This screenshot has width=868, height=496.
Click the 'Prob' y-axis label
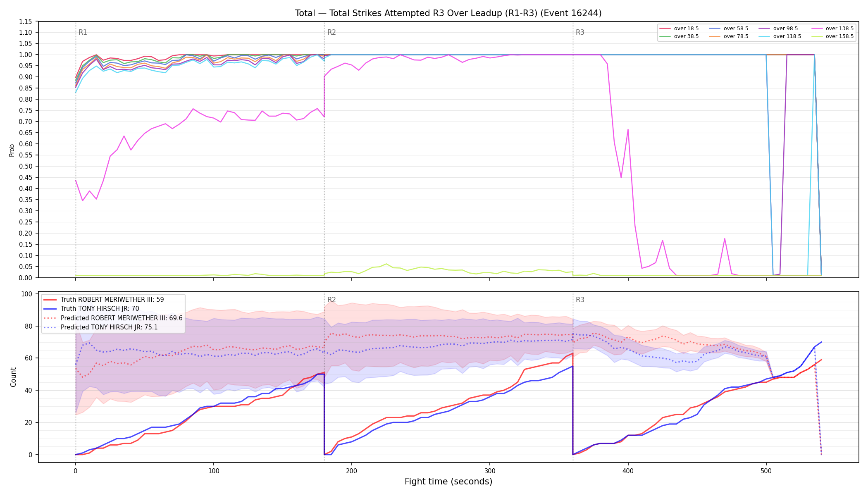pyautogui.click(x=12, y=150)
